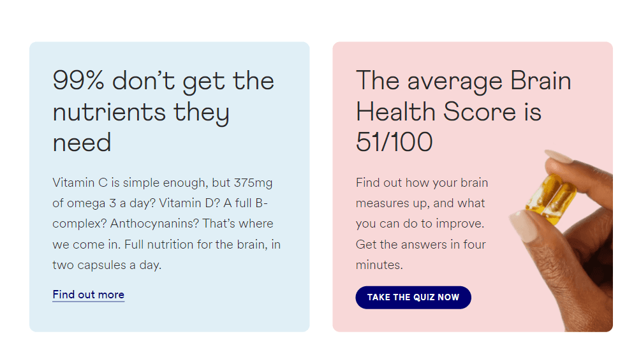Screen dimensions: 641x364
Task: Click the Find out more link
Action: point(88,295)
